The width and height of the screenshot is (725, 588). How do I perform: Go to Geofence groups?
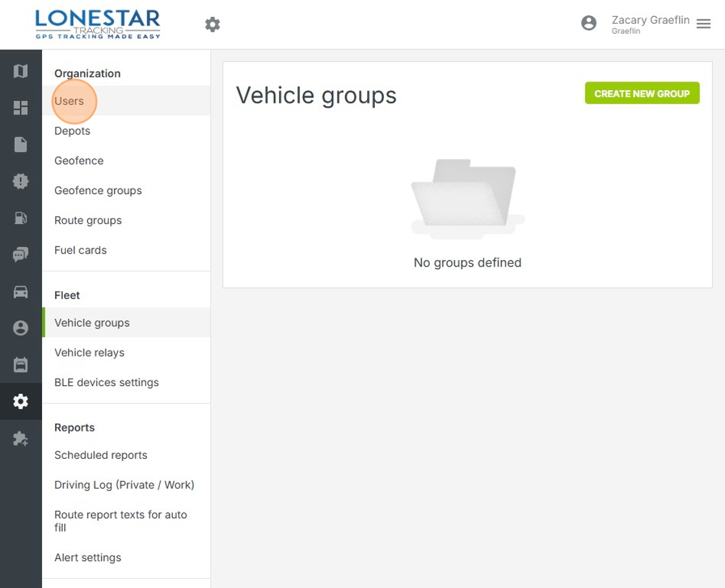pos(98,190)
